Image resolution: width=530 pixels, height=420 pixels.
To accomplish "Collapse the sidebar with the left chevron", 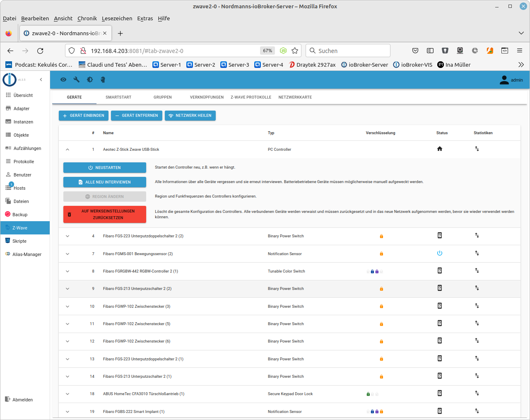I will click(41, 80).
